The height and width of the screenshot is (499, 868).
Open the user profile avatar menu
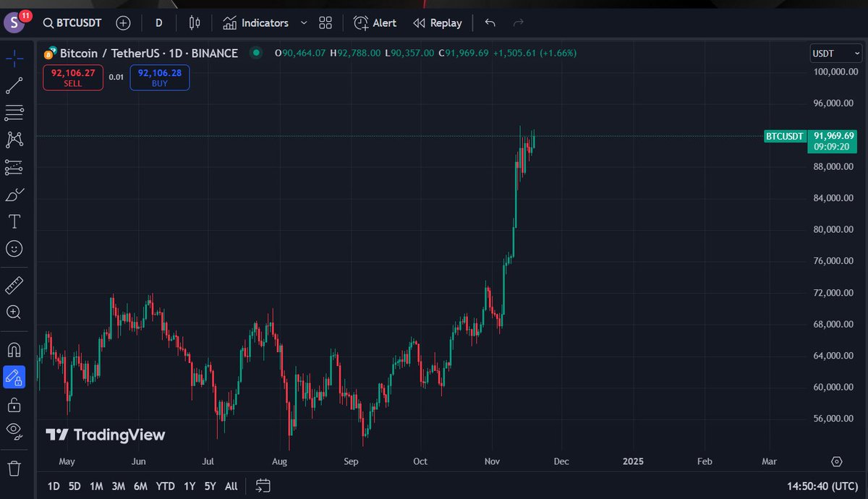tap(16, 22)
